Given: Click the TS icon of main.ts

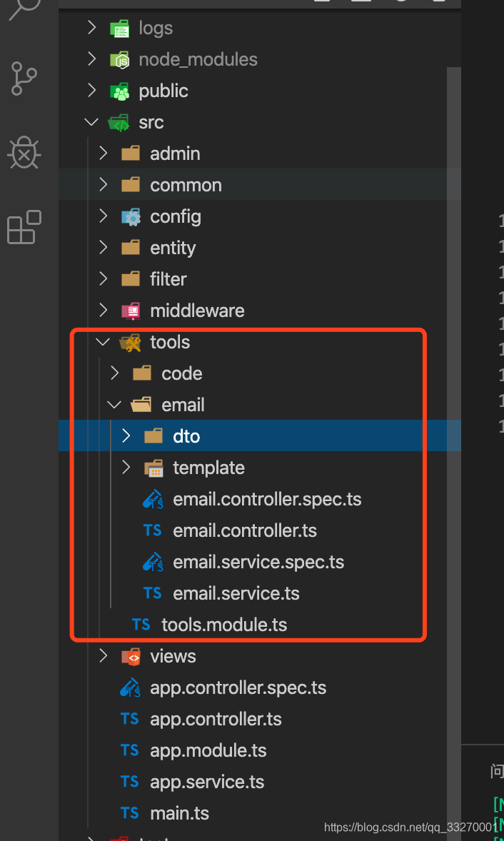Looking at the screenshot, I should [x=130, y=813].
